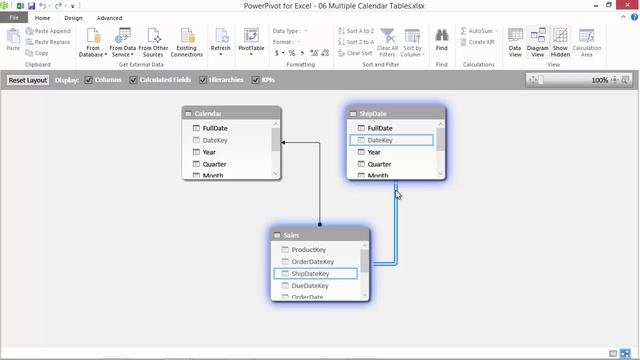Toggle the KPIs checkbox
The image size is (640, 360).
256,80
